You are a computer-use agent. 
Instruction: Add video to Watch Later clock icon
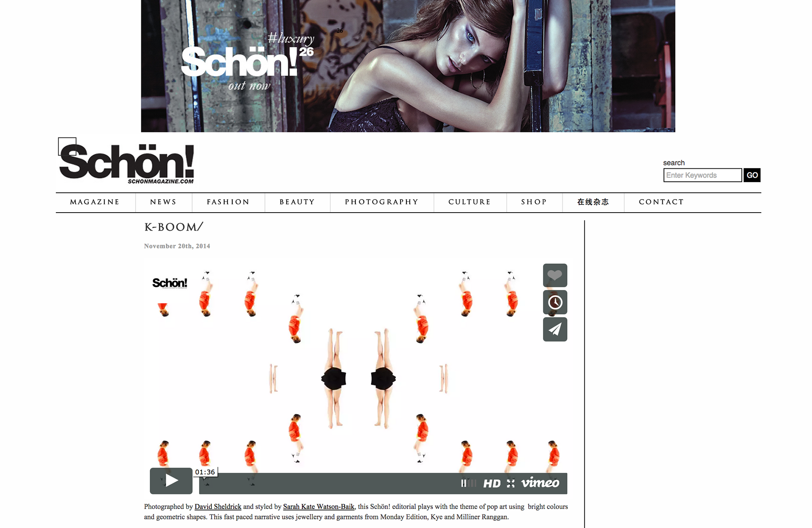555,302
